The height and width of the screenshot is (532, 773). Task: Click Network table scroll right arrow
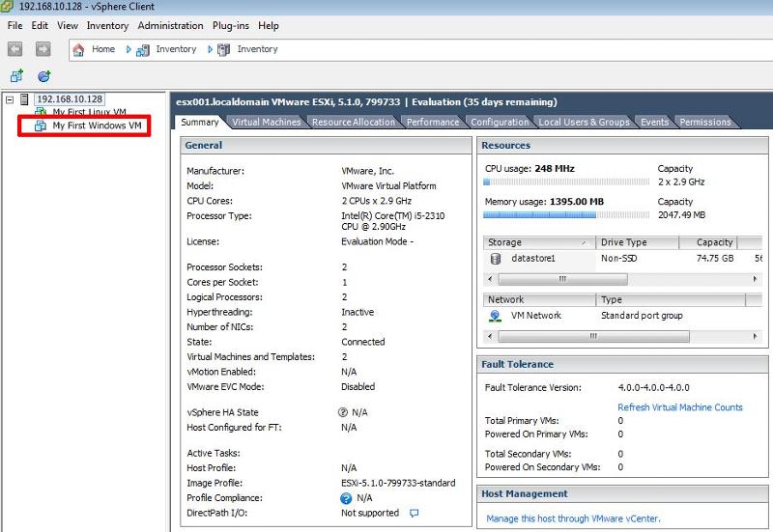tap(755, 336)
